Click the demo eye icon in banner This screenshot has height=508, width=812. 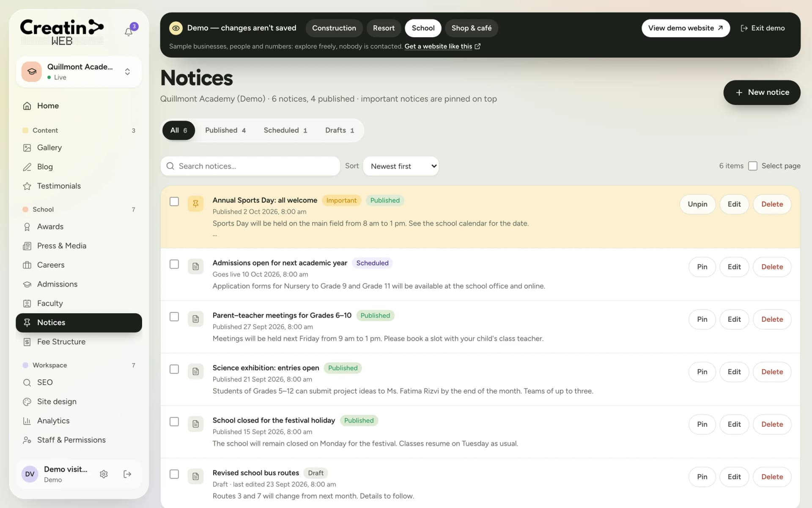[176, 28]
